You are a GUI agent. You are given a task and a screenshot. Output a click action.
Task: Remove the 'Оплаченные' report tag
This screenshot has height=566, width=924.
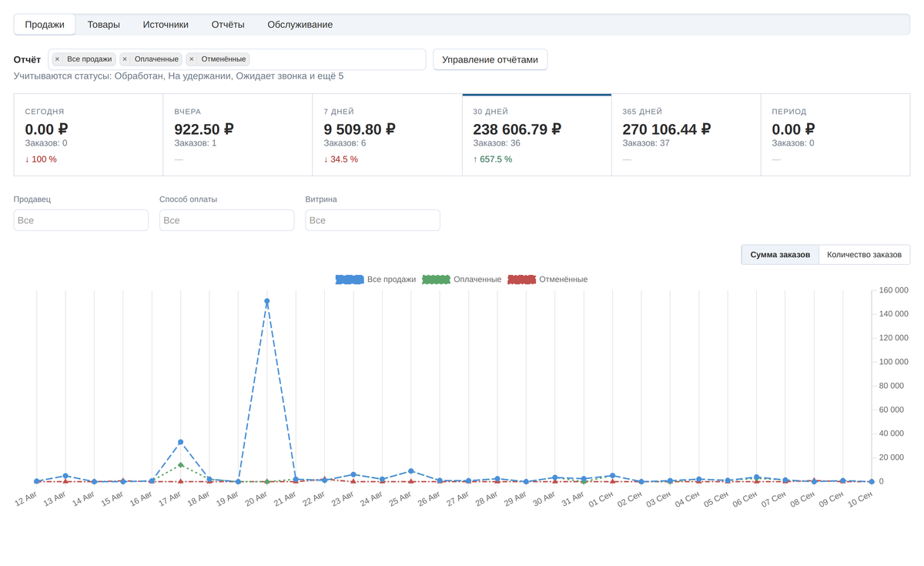(x=125, y=59)
